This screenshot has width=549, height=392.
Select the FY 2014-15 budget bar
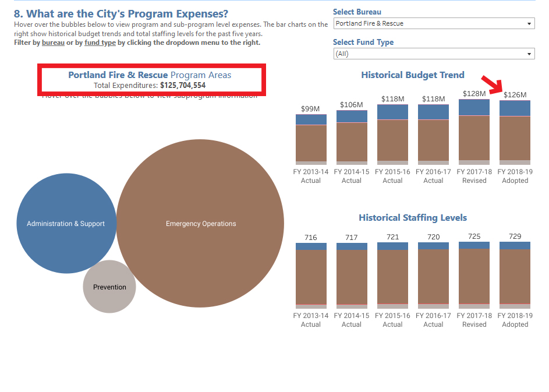click(x=352, y=137)
